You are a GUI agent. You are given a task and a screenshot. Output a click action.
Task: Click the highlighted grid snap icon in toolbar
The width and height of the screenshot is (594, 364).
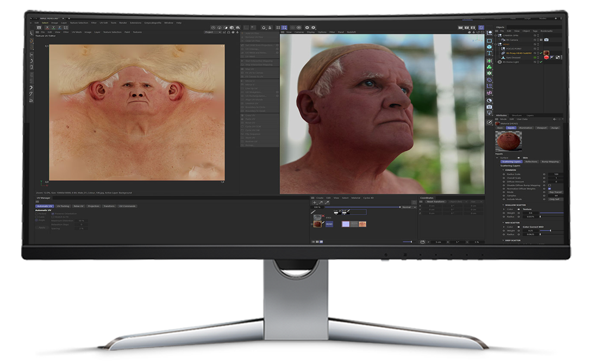284,27
